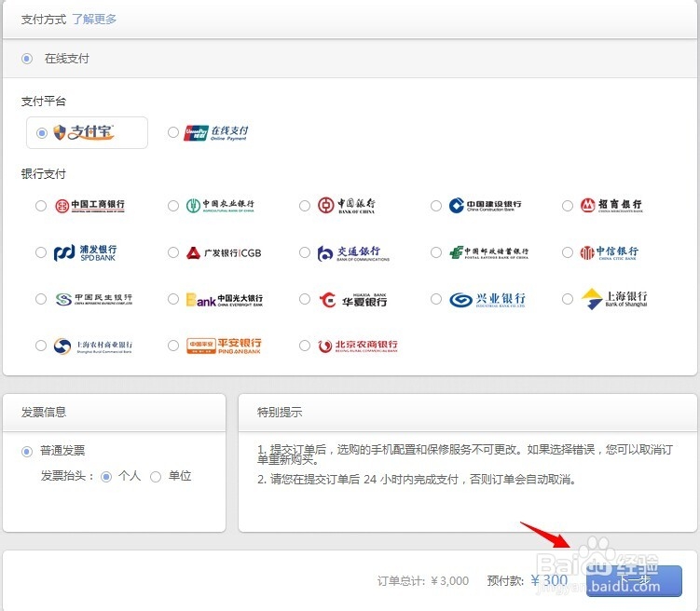Choose the 兴业银行 radio button

point(436,299)
